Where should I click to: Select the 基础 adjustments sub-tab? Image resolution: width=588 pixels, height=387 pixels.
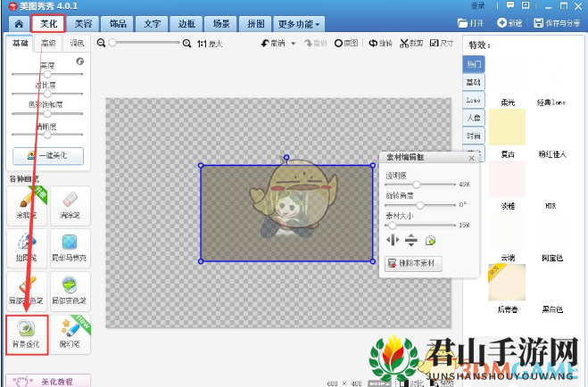21,43
